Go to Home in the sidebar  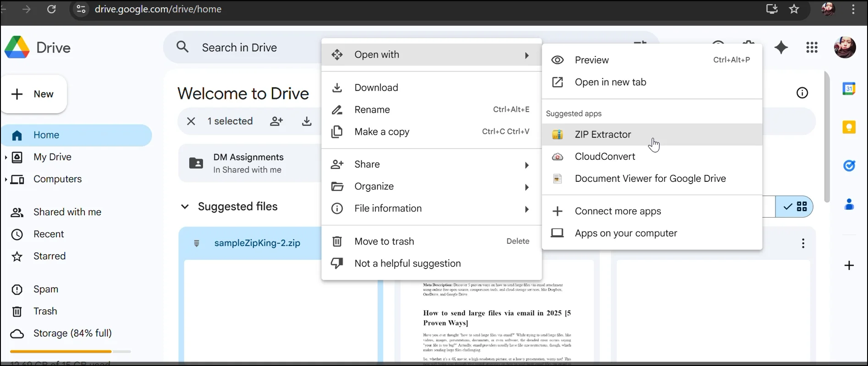(76, 135)
